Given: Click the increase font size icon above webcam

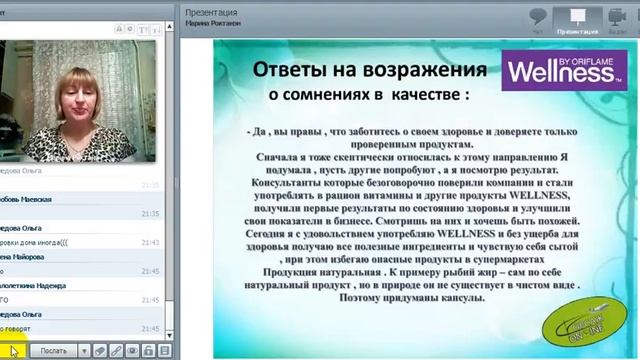Looking at the screenshot, I should coord(143,29).
